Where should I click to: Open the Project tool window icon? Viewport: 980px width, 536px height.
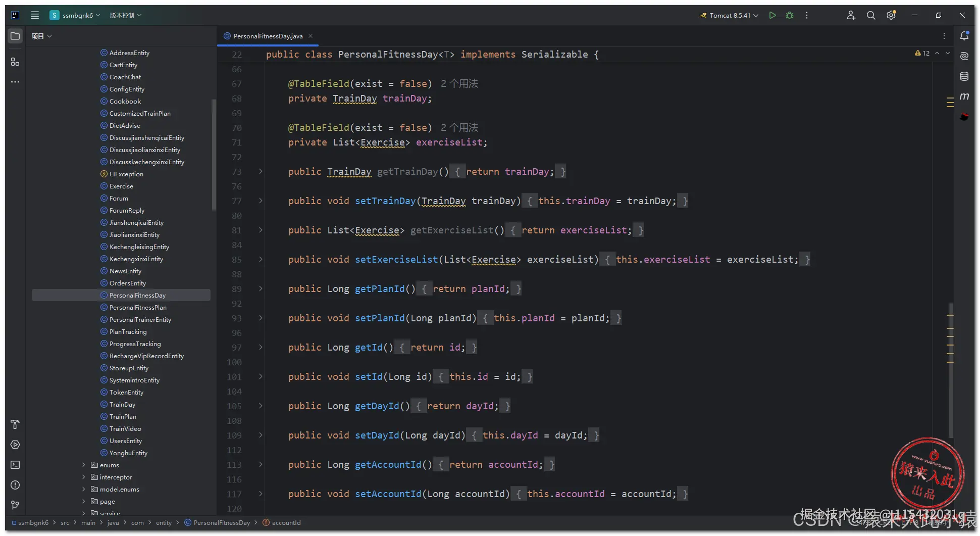tap(15, 36)
